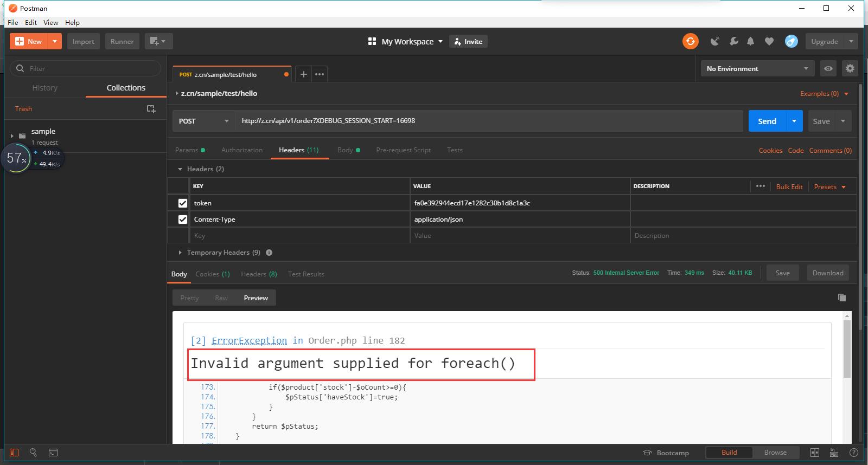Download the response

click(828, 273)
